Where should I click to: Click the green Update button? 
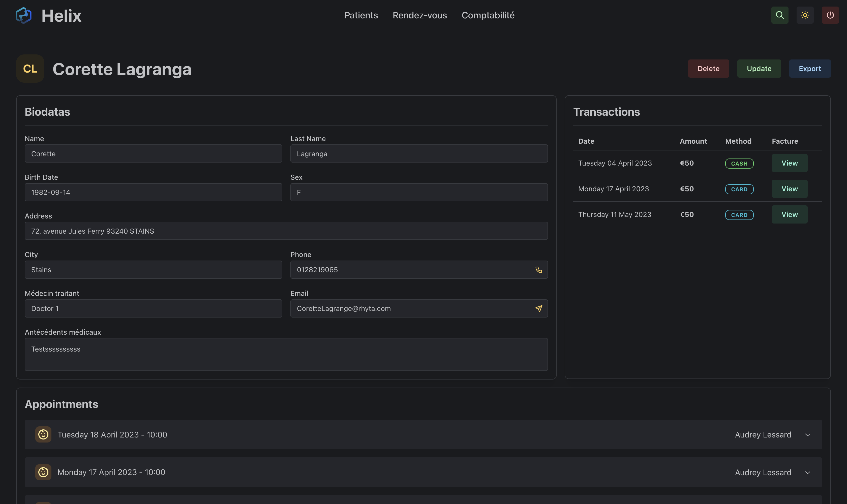click(x=759, y=69)
